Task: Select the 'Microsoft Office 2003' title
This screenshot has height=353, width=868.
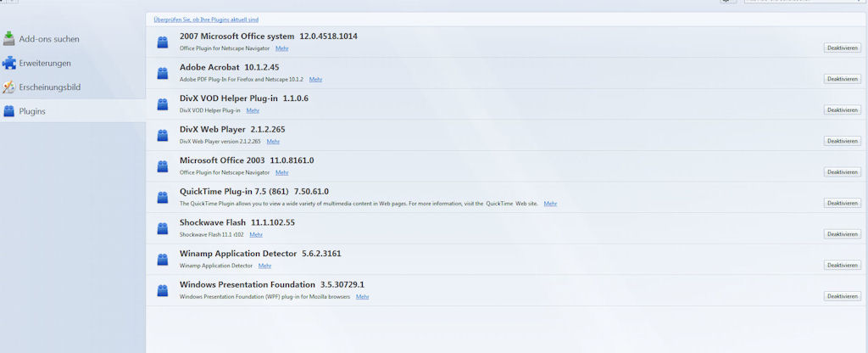Action: coord(222,160)
